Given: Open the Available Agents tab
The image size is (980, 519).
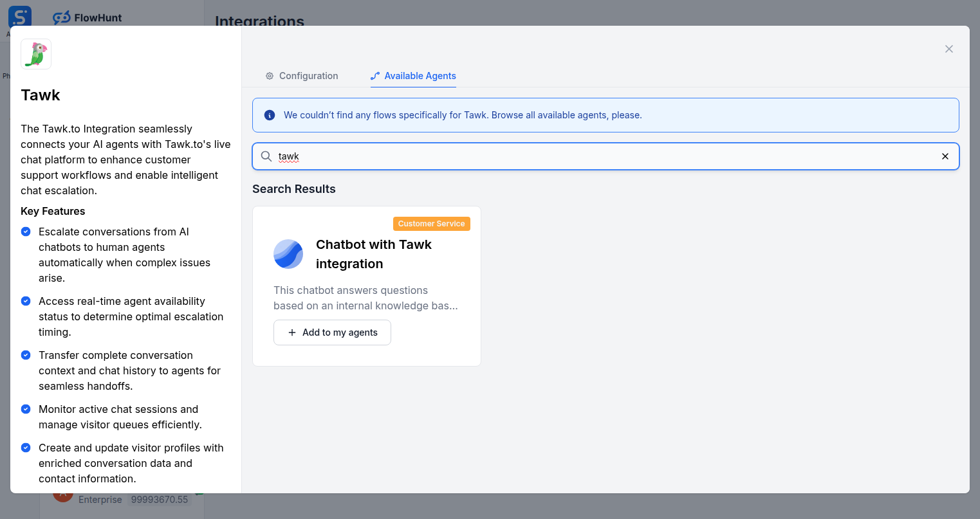Looking at the screenshot, I should click(418, 76).
